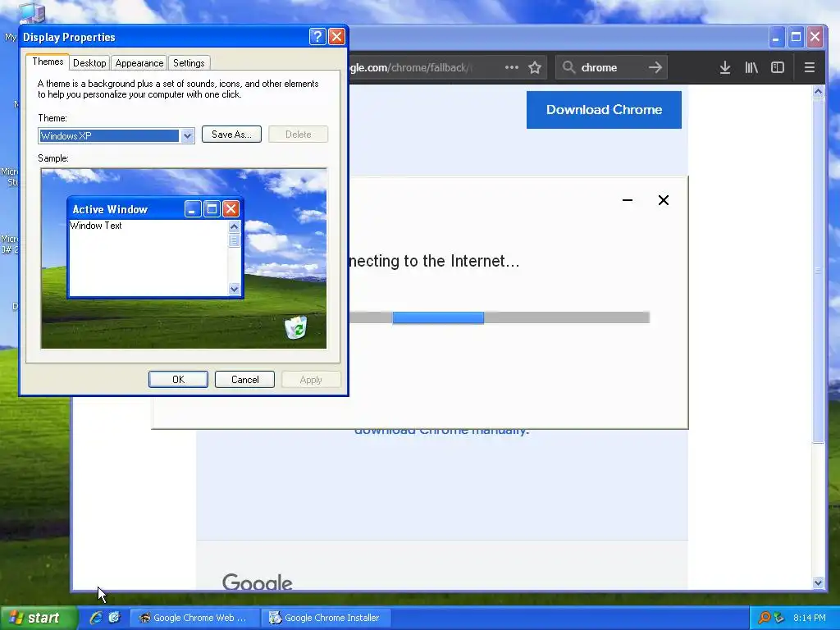The image size is (840, 630).
Task: Maximize the Firefox browser window
Action: pos(796,37)
